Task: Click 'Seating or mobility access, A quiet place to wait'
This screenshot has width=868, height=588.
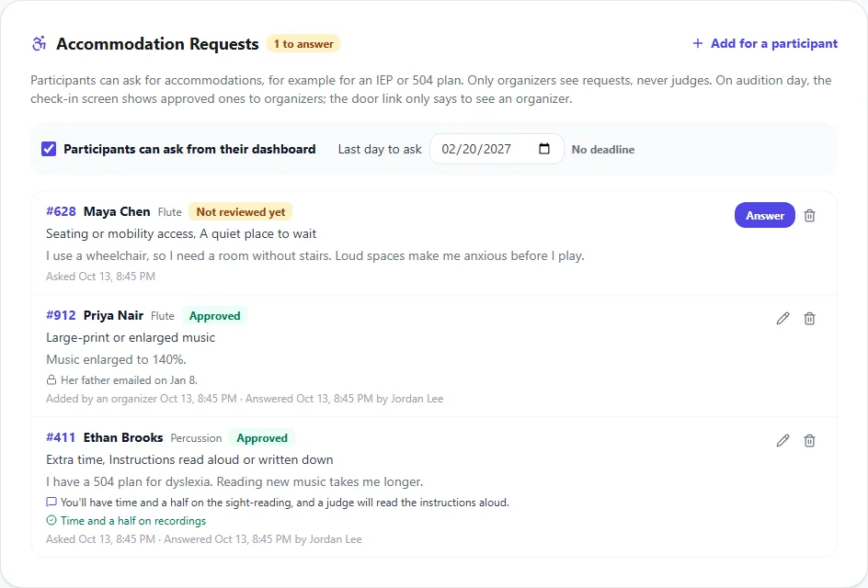Action: coord(181,233)
